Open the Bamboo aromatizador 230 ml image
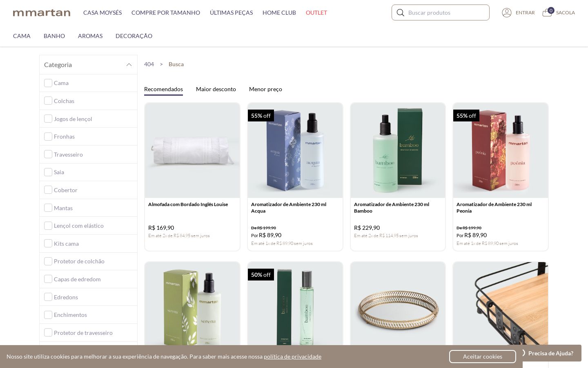Image resolution: width=588 pixels, height=368 pixels. 398,150
